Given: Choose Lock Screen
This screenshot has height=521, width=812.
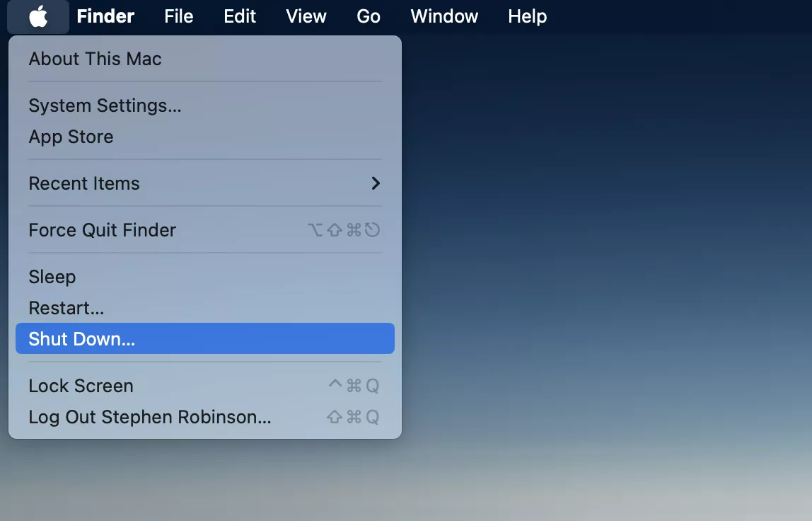Looking at the screenshot, I should coord(81,386).
